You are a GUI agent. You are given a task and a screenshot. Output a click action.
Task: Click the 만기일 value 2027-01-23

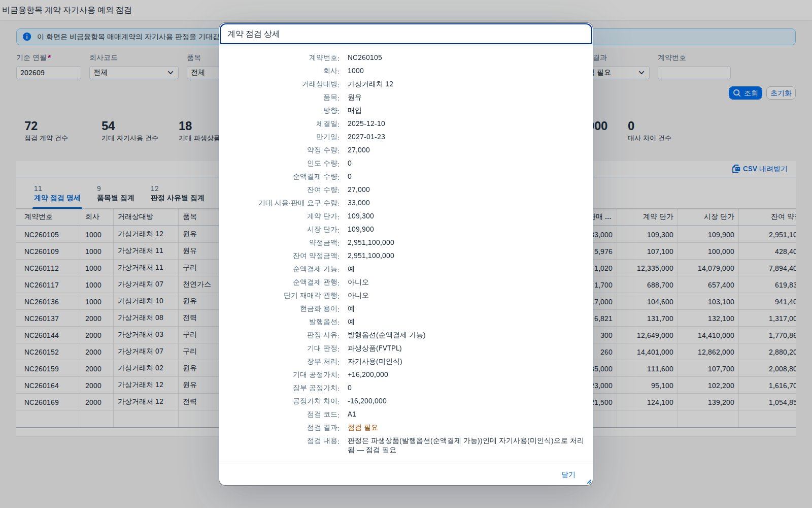(366, 137)
